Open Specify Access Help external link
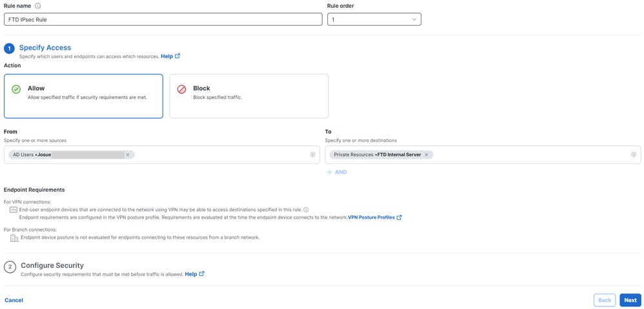Viewport: 644px width, 309px height. pos(170,57)
